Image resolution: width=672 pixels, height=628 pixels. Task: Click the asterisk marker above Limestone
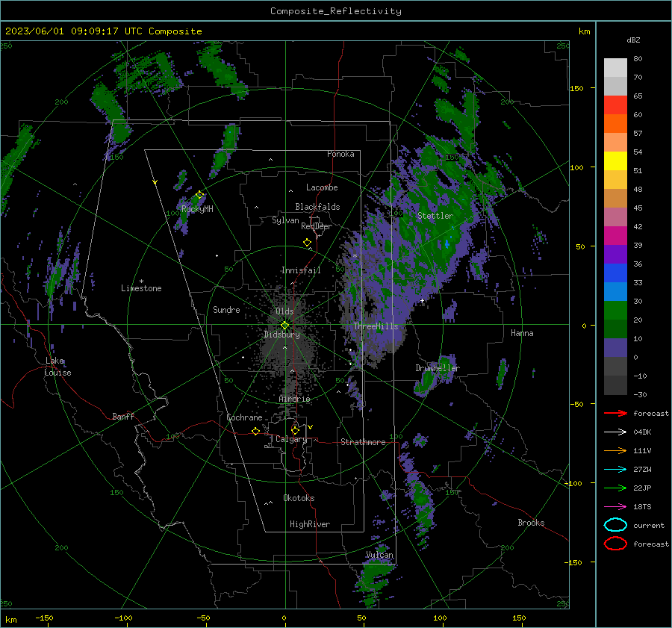[142, 282]
